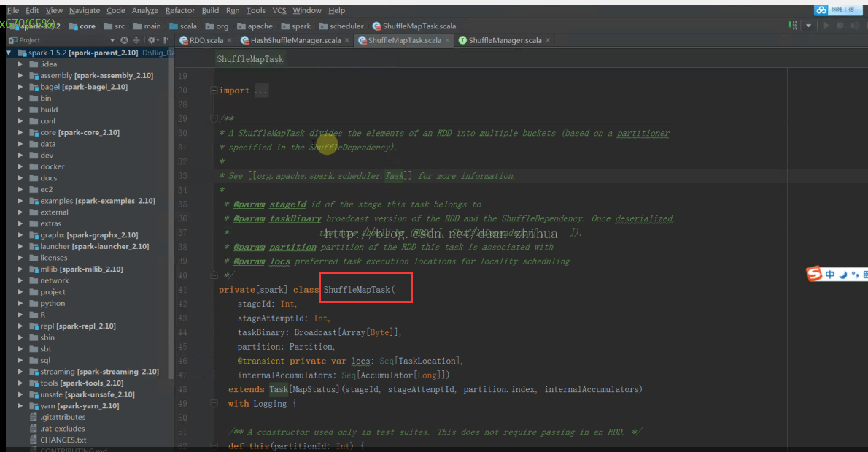The height and width of the screenshot is (452, 868).
Task: Expand the assembly module arrow
Action: [20, 75]
